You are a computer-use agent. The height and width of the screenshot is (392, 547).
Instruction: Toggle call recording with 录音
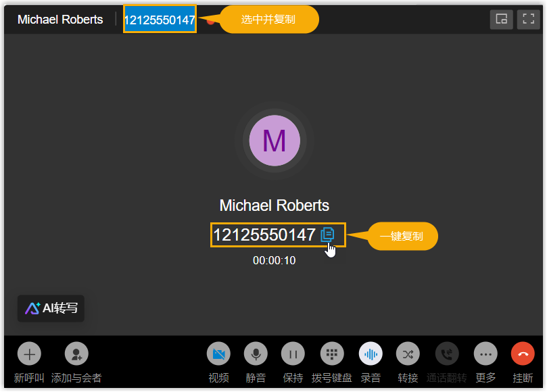[371, 353]
